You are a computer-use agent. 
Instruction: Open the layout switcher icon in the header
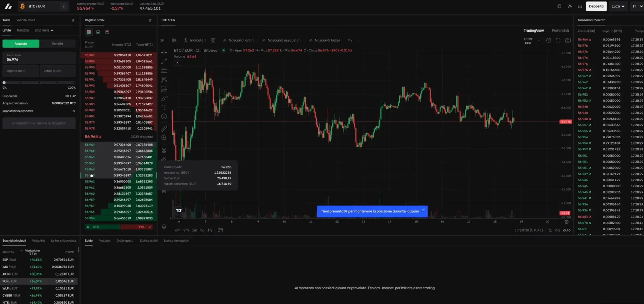(x=559, y=6)
